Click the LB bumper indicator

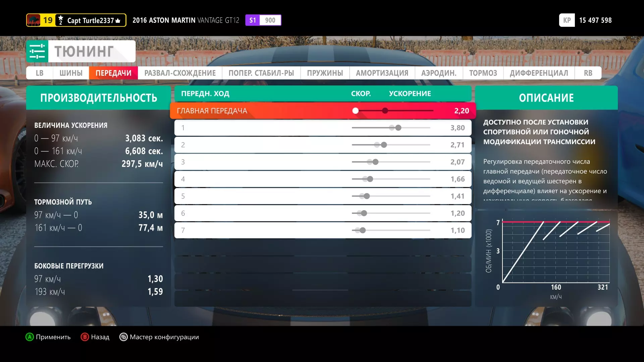[40, 73]
